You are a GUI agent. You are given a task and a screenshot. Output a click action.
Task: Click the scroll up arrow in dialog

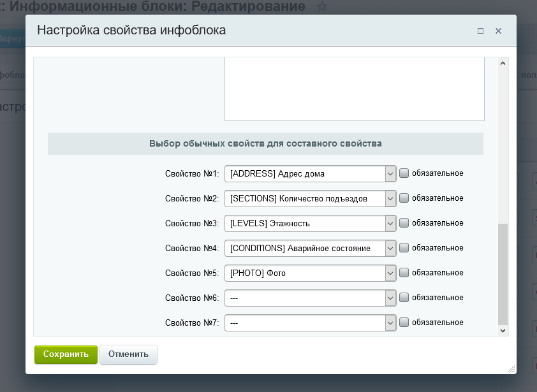pos(503,64)
